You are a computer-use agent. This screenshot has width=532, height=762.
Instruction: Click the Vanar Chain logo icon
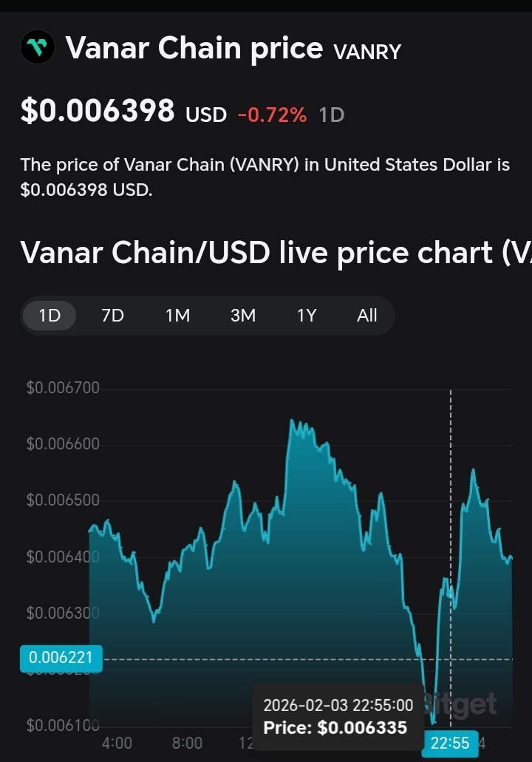(37, 49)
